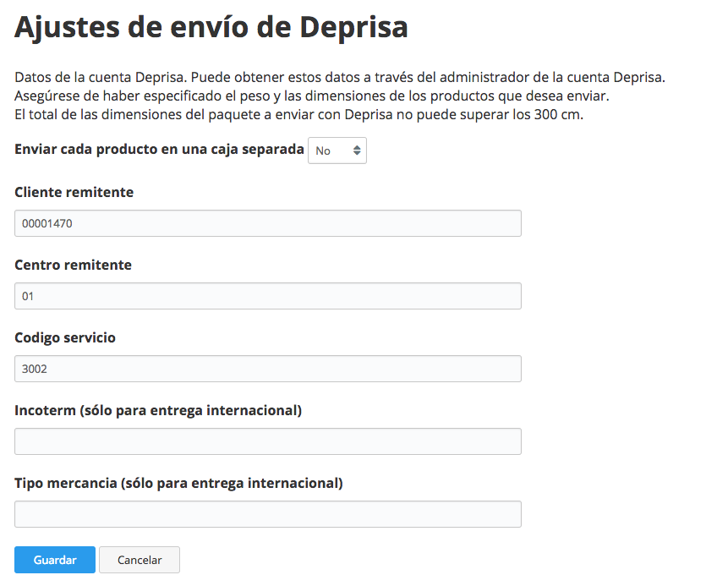Click the Cancelar button
728x586 pixels.
(x=140, y=560)
